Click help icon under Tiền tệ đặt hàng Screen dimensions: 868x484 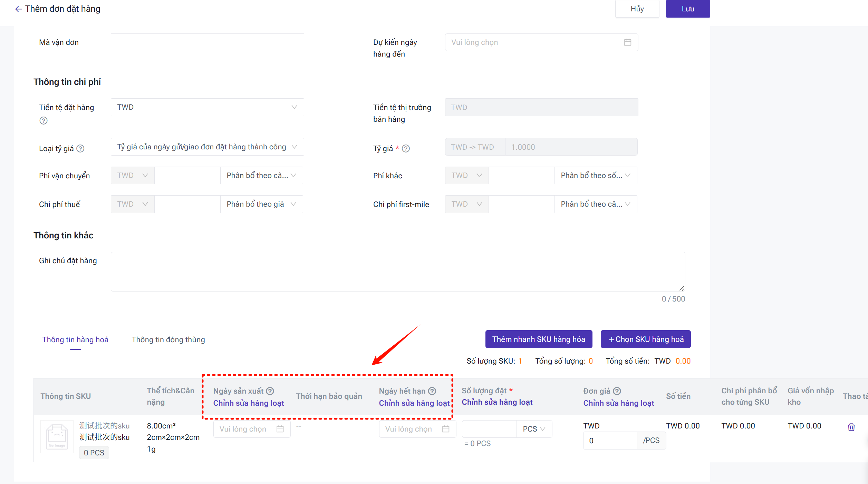tap(43, 120)
